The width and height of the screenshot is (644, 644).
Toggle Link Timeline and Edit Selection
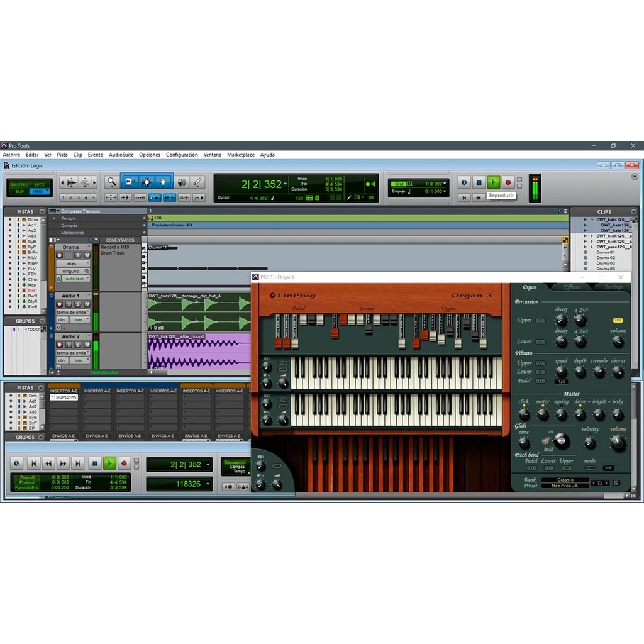170,197
